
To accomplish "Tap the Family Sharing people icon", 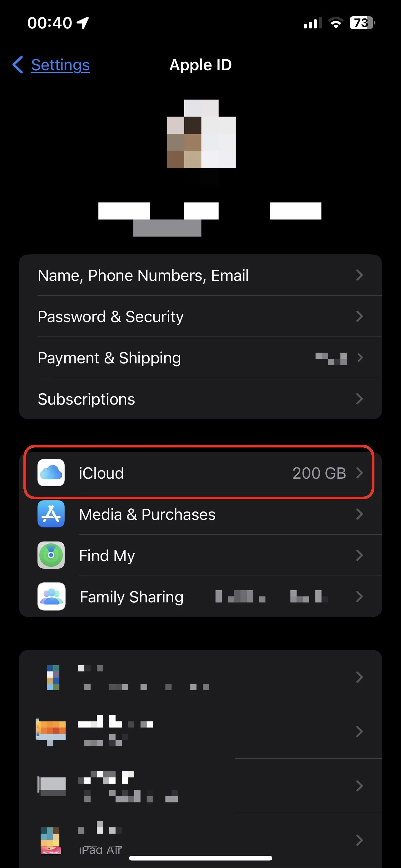I will [51, 596].
